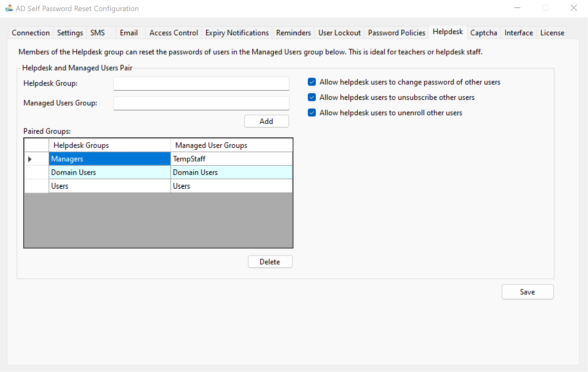This screenshot has height=372, width=588.
Task: Switch to Access Control tab
Action: coord(173,33)
